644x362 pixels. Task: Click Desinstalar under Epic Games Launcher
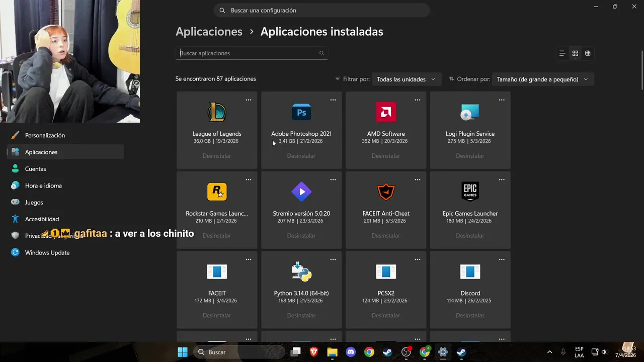470,236
